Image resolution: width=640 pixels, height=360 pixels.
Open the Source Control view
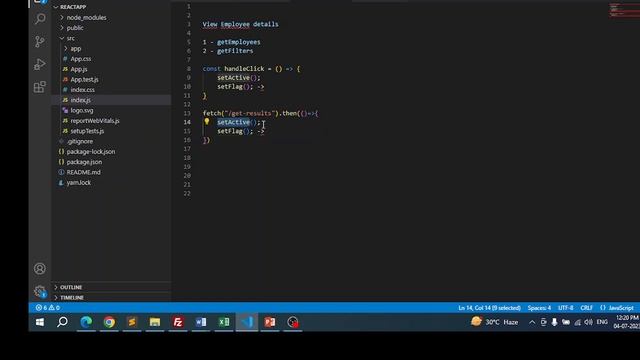click(40, 41)
